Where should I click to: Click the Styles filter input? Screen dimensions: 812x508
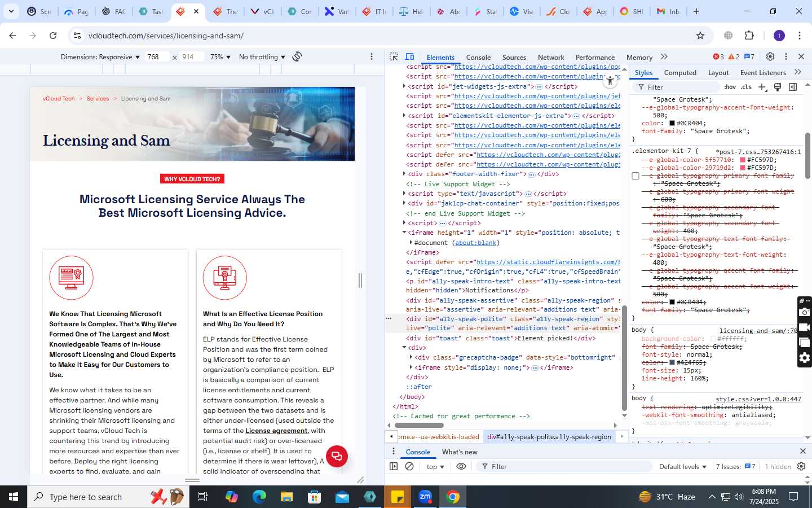pos(677,87)
